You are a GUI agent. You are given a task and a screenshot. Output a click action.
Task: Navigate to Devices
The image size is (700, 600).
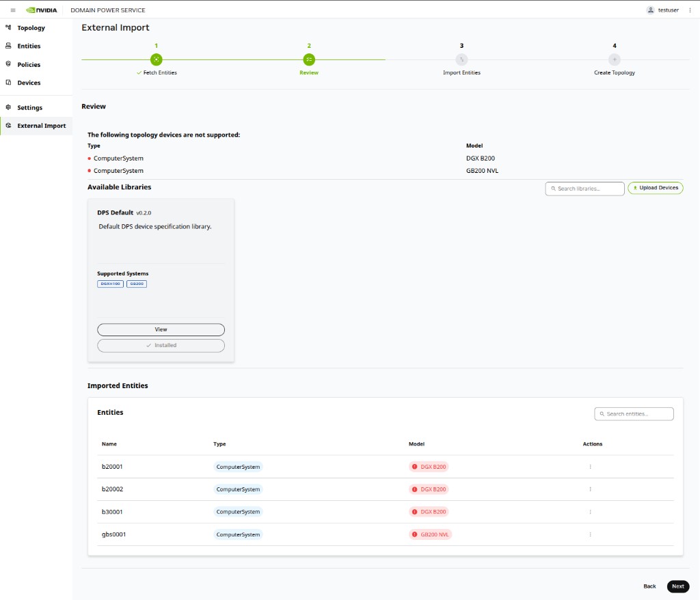pyautogui.click(x=29, y=83)
